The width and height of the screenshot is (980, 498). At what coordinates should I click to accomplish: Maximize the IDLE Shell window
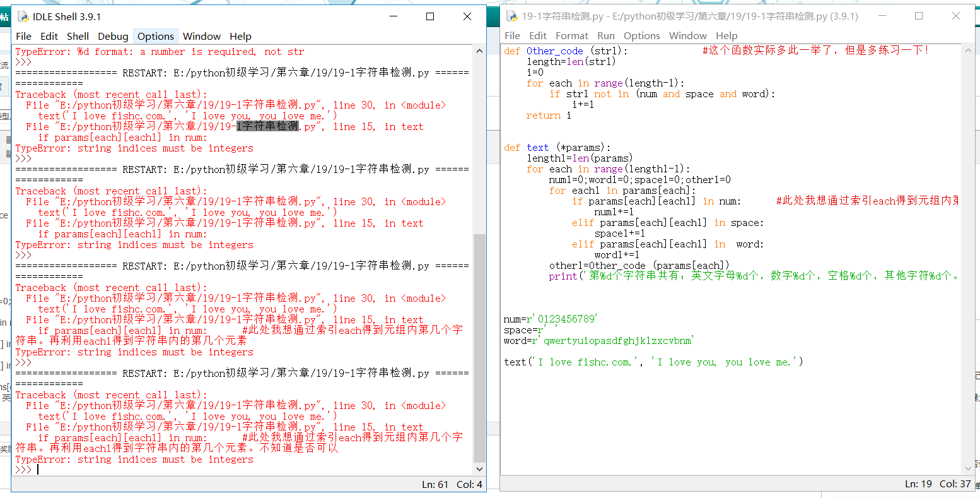coord(430,16)
